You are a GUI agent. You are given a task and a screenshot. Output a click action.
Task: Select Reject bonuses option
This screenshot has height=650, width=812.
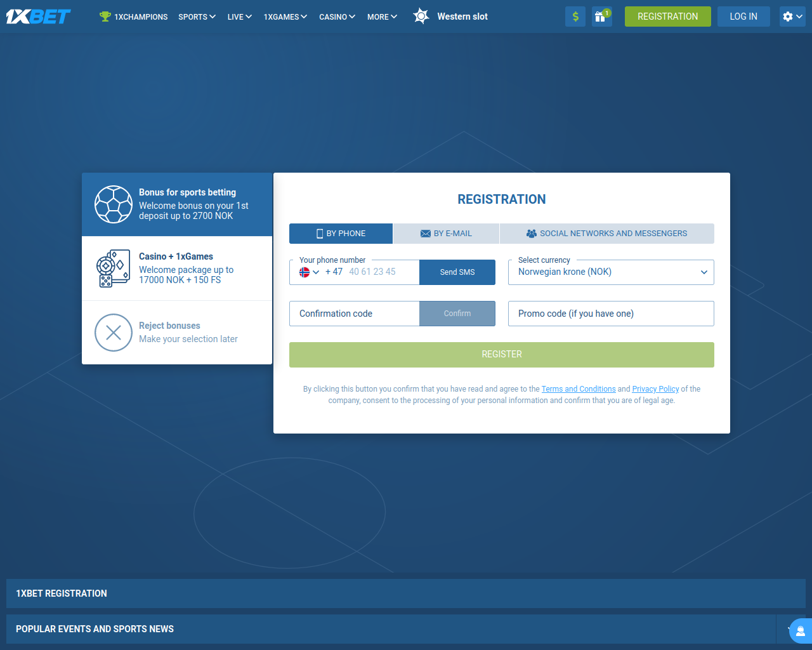click(177, 333)
